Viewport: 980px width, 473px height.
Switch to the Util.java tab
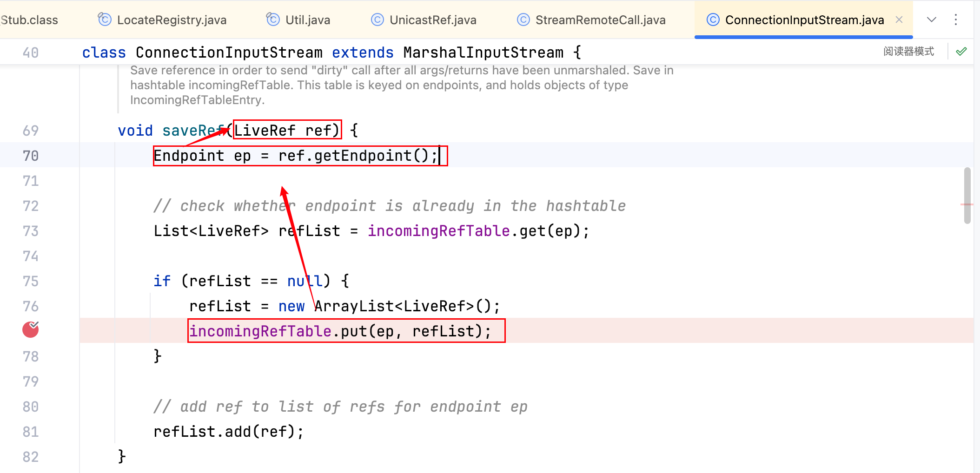coord(307,20)
